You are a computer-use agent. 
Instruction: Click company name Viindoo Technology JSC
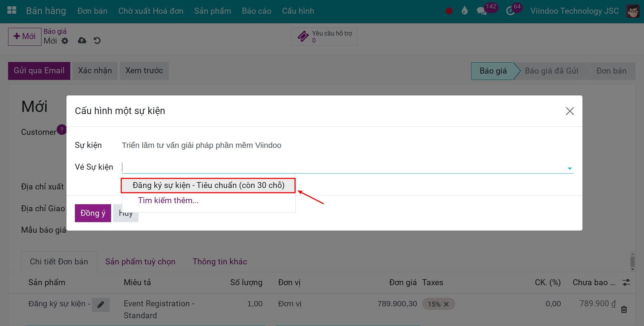point(574,11)
